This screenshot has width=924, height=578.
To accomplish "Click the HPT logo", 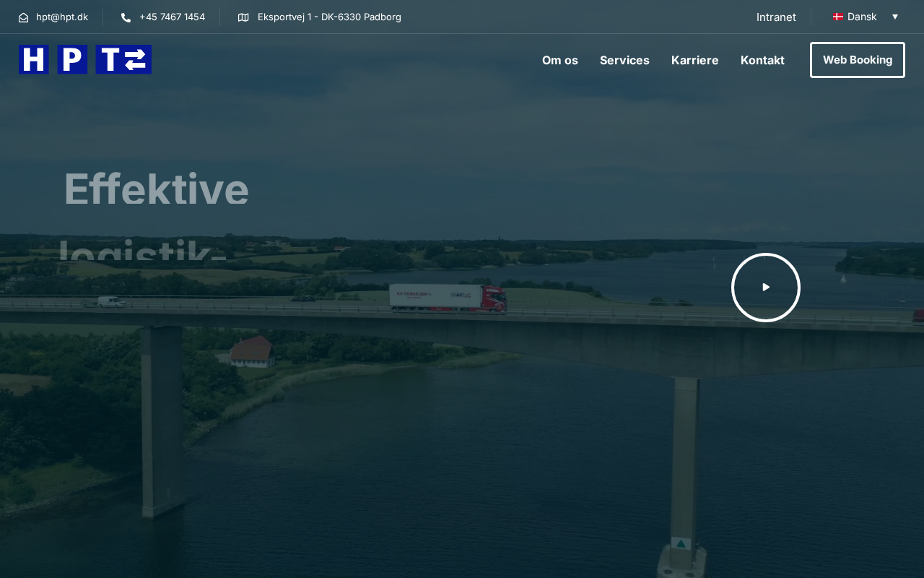I will [85, 59].
